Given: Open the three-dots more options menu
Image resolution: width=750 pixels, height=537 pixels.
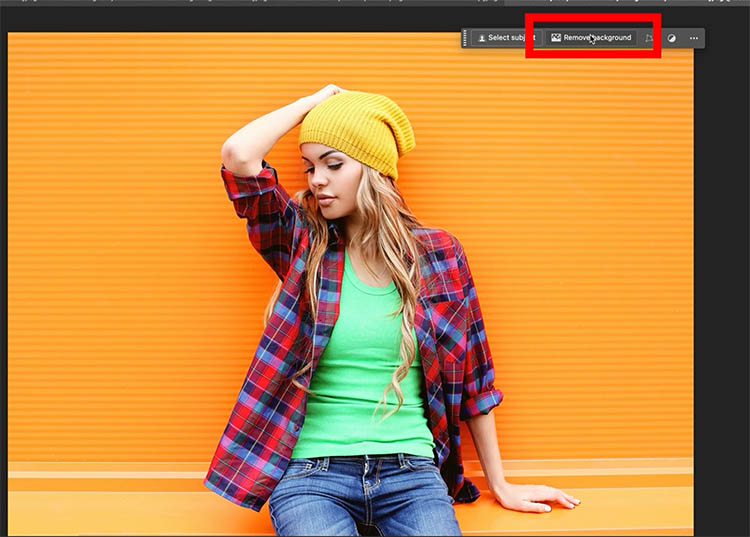Looking at the screenshot, I should [x=694, y=38].
